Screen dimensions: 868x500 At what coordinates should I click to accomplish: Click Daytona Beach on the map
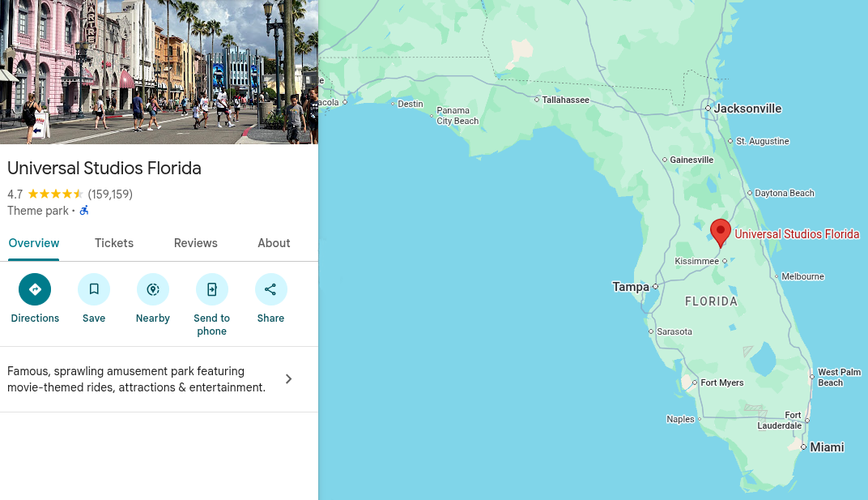785,193
